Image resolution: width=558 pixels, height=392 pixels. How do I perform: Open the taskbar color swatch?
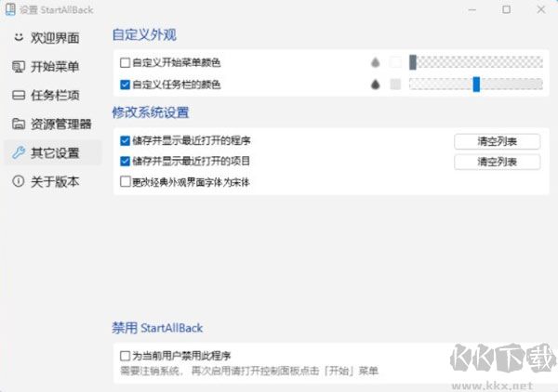[x=395, y=85]
